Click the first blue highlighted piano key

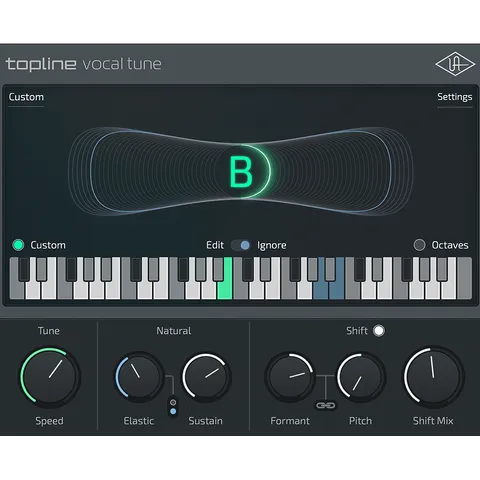[321, 289]
